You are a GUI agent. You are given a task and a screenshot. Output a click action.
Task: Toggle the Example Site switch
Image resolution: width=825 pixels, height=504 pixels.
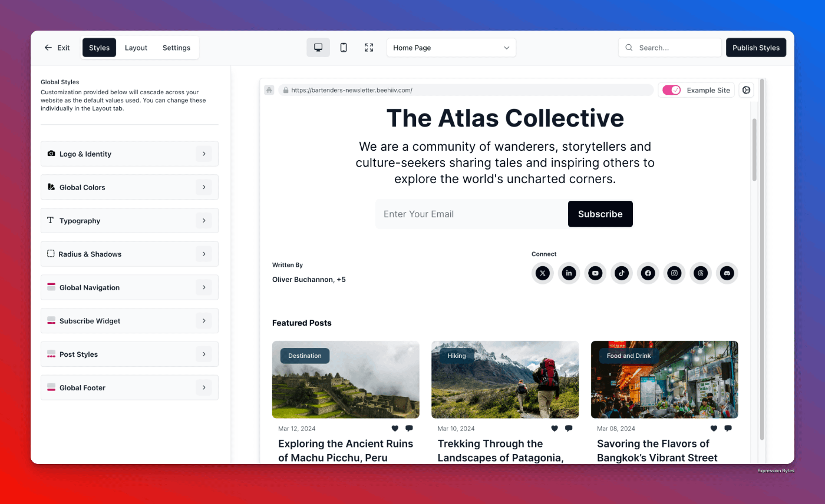click(x=672, y=89)
